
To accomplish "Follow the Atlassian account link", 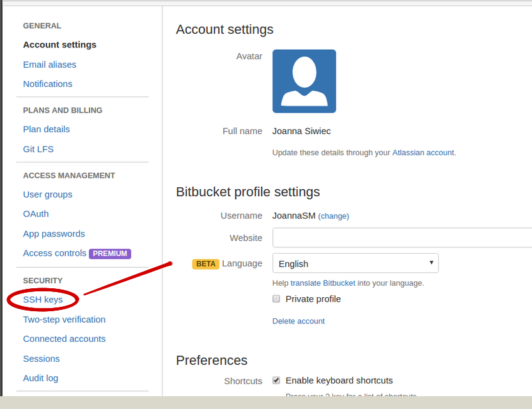I will click(x=423, y=153).
